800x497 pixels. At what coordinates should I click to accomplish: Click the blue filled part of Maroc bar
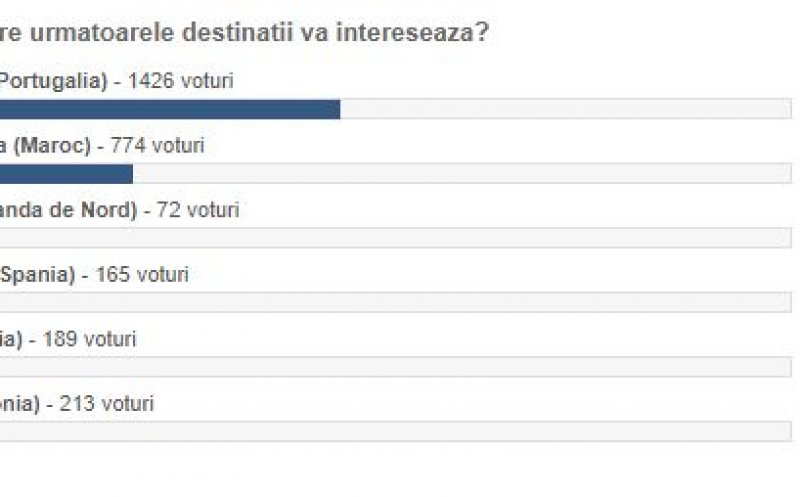pyautogui.click(x=66, y=174)
